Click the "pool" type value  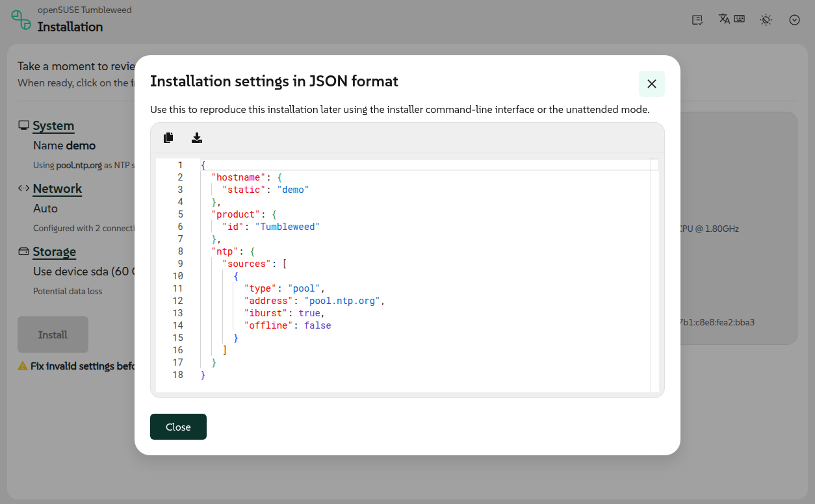click(304, 288)
